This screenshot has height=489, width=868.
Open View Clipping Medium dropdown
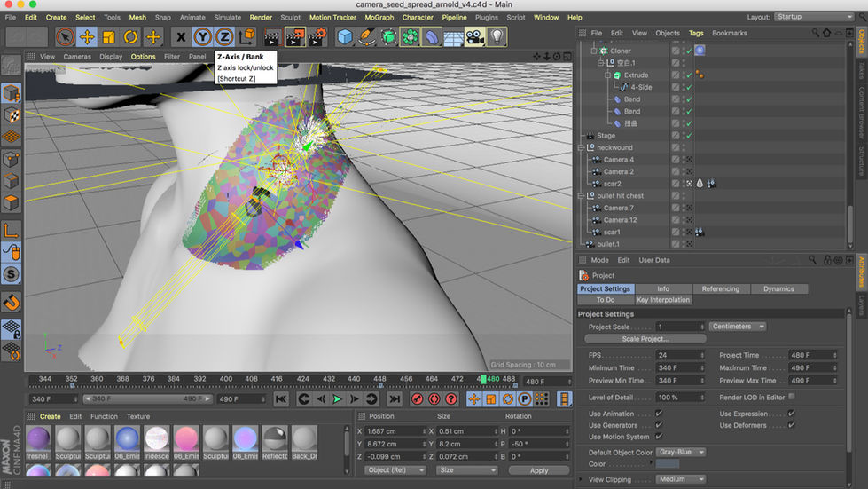coord(680,479)
